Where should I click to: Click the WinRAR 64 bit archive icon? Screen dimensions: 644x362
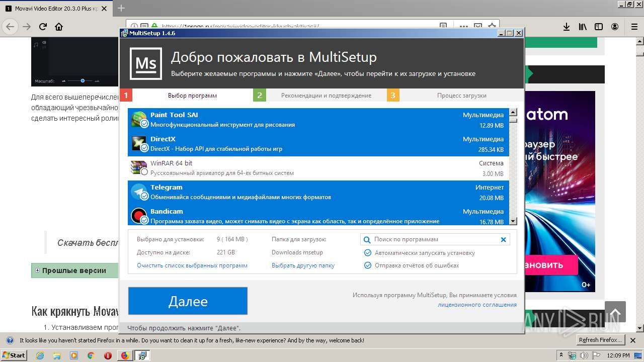(139, 168)
